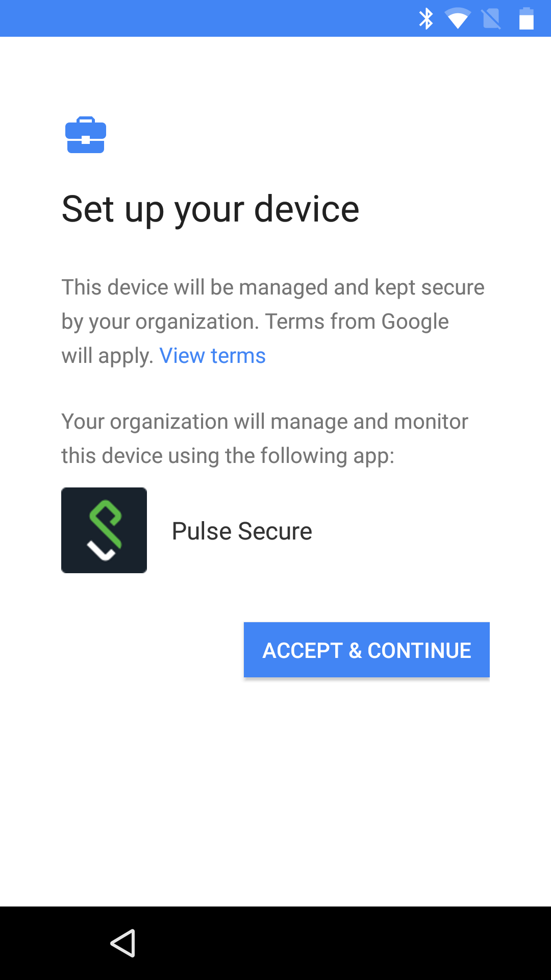Image resolution: width=551 pixels, height=980 pixels.
Task: Tap the Bluetooth status icon
Action: (426, 19)
